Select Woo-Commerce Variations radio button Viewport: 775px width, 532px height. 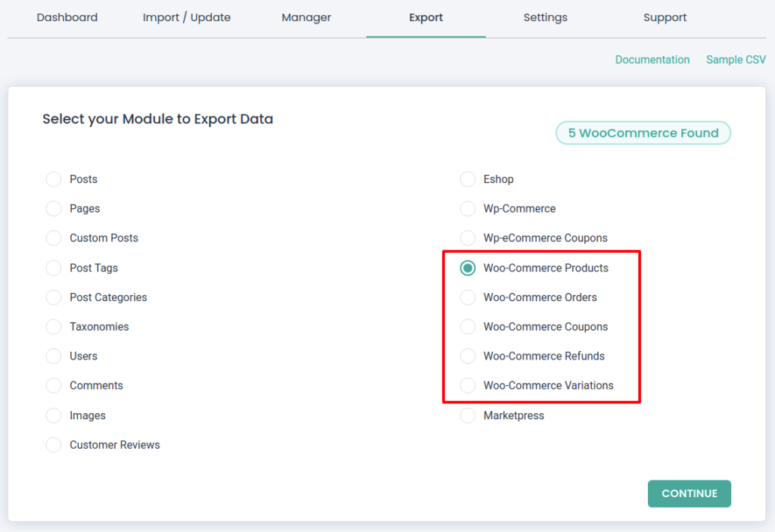pyautogui.click(x=468, y=386)
